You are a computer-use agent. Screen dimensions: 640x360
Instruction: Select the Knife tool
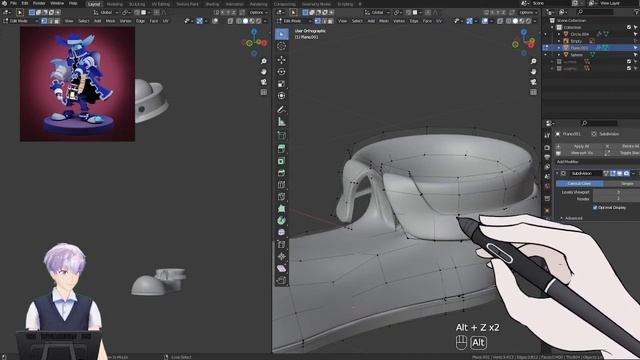tap(281, 197)
